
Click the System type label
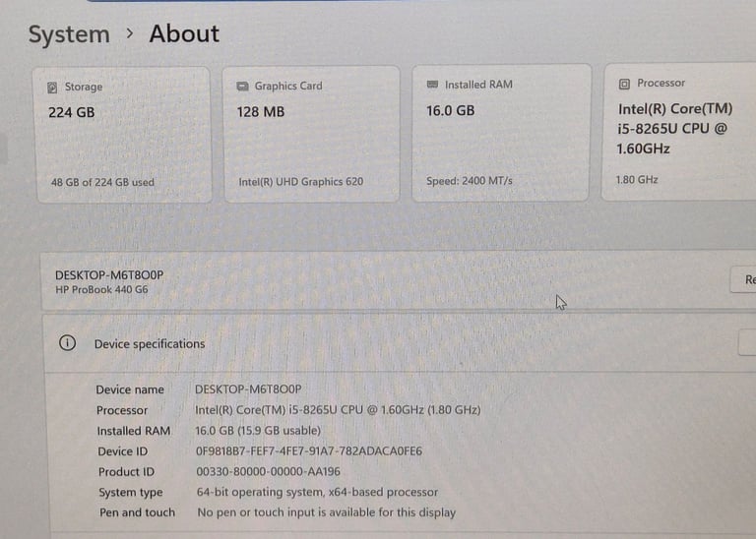tap(131, 492)
